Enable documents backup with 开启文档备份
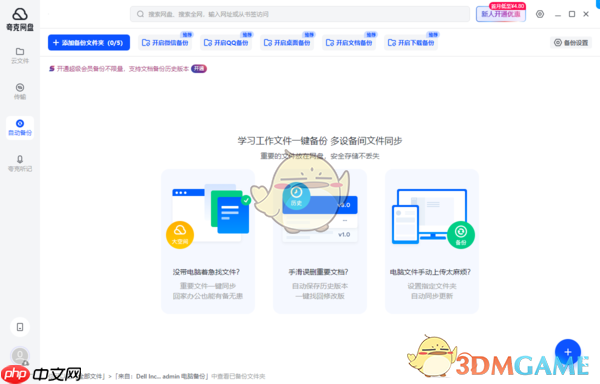 (349, 42)
